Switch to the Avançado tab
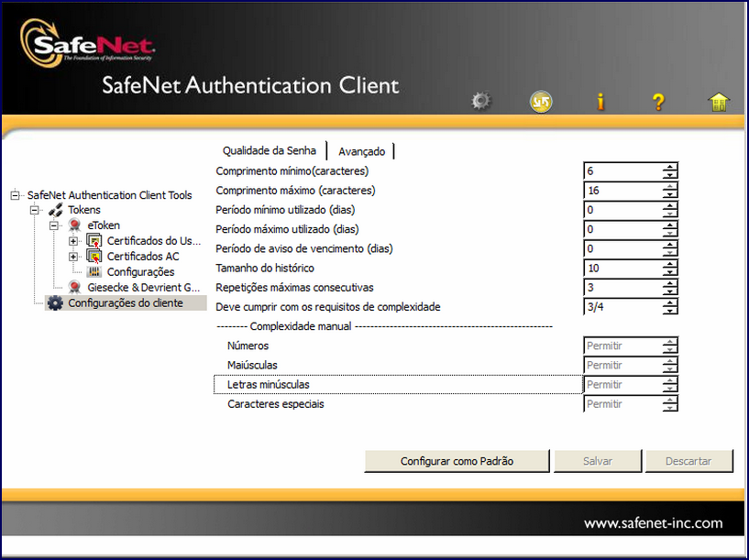Viewport: 749px width, 560px height. [x=361, y=151]
